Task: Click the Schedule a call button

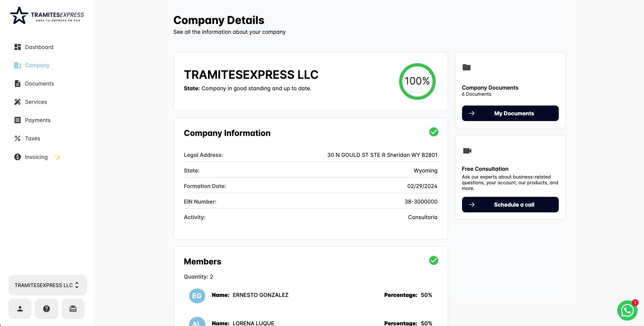Action: tap(510, 205)
